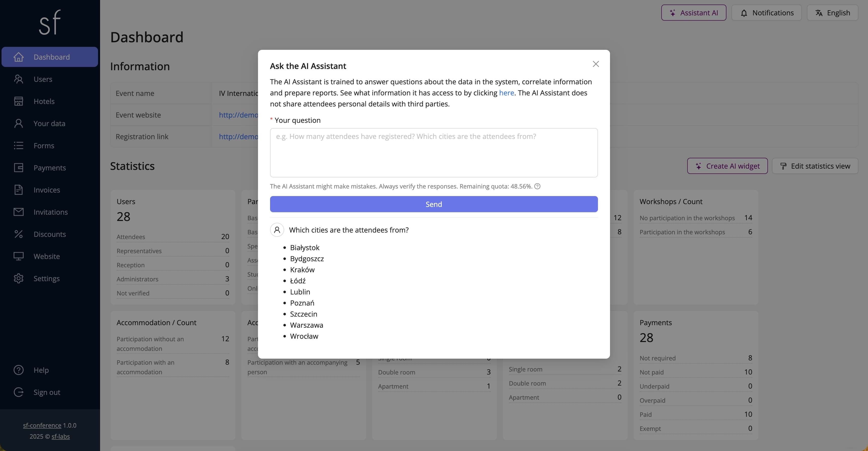Open the English language selector
The width and height of the screenshot is (868, 451).
832,13
